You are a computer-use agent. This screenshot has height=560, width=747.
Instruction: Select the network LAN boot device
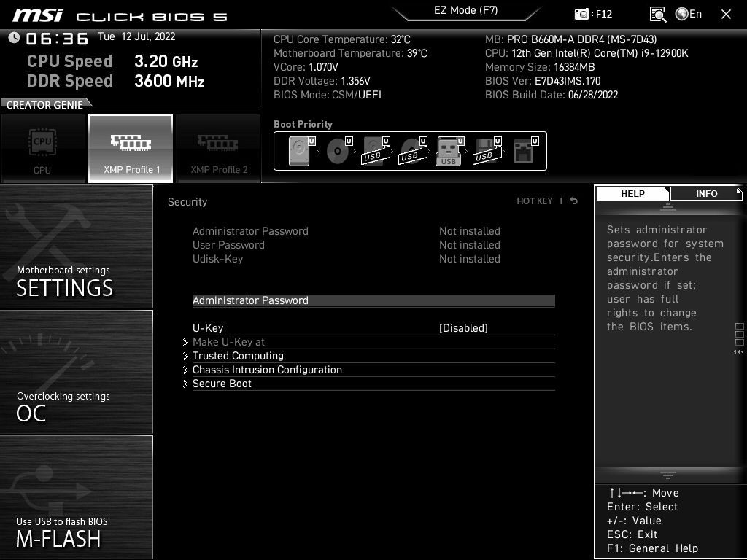point(525,151)
